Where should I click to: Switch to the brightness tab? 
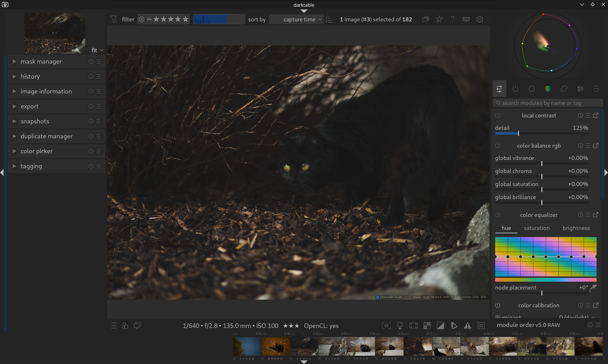(x=576, y=228)
